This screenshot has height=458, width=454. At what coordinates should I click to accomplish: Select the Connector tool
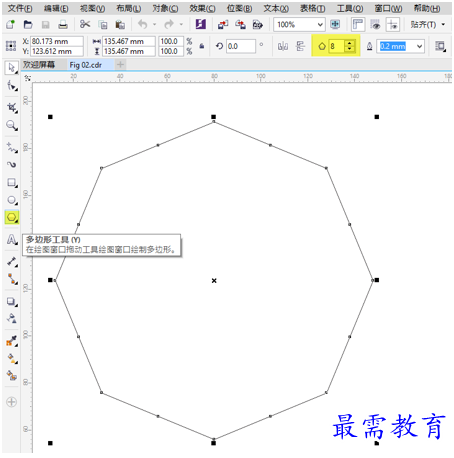coord(12,279)
